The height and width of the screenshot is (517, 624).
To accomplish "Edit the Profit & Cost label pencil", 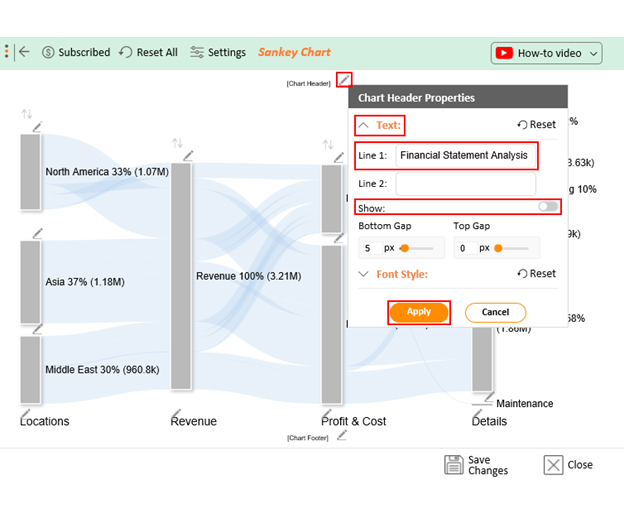I will point(327,414).
